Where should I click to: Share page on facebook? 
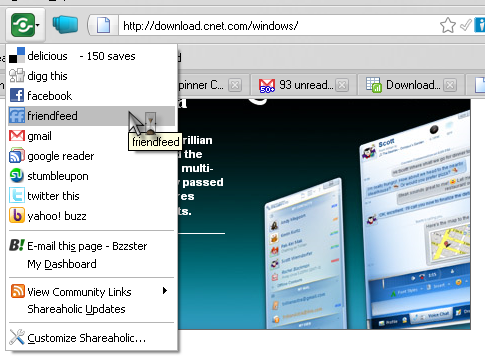pos(91,96)
